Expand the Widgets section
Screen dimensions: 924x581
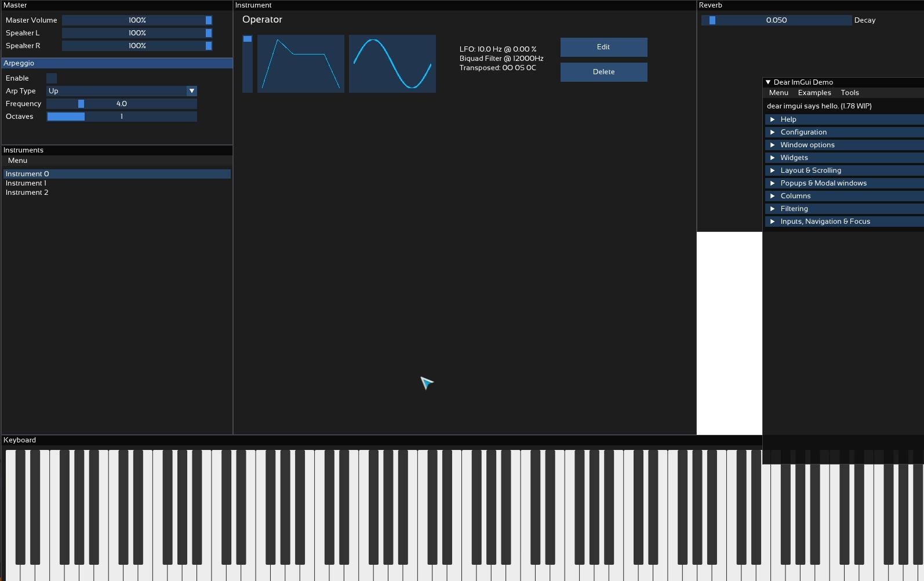click(x=794, y=158)
